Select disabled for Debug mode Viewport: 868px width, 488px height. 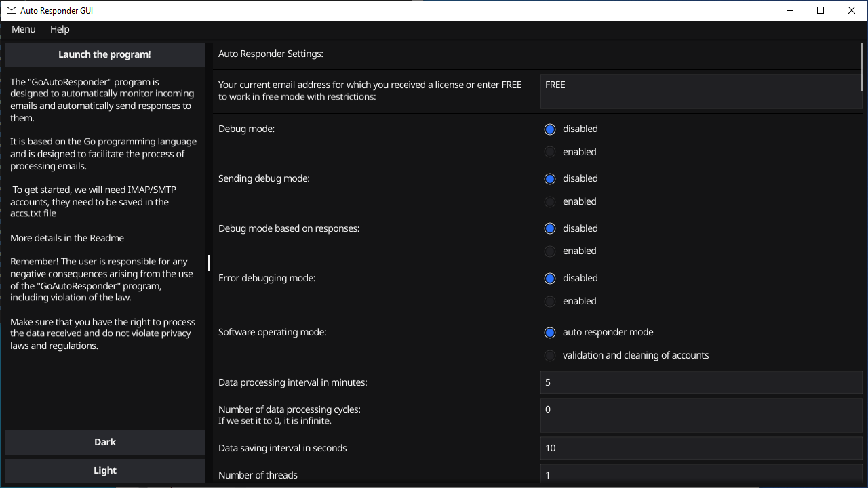571,129
